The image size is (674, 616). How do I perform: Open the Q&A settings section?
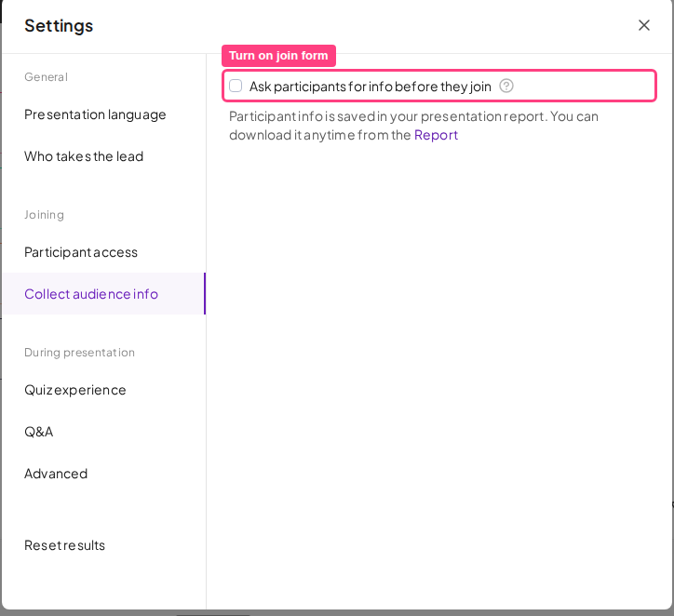coord(103,432)
